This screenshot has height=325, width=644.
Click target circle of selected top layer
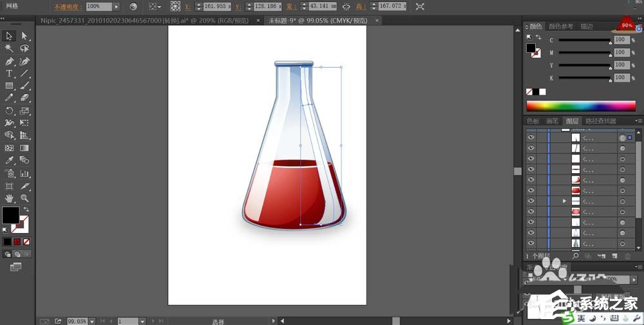(x=623, y=138)
